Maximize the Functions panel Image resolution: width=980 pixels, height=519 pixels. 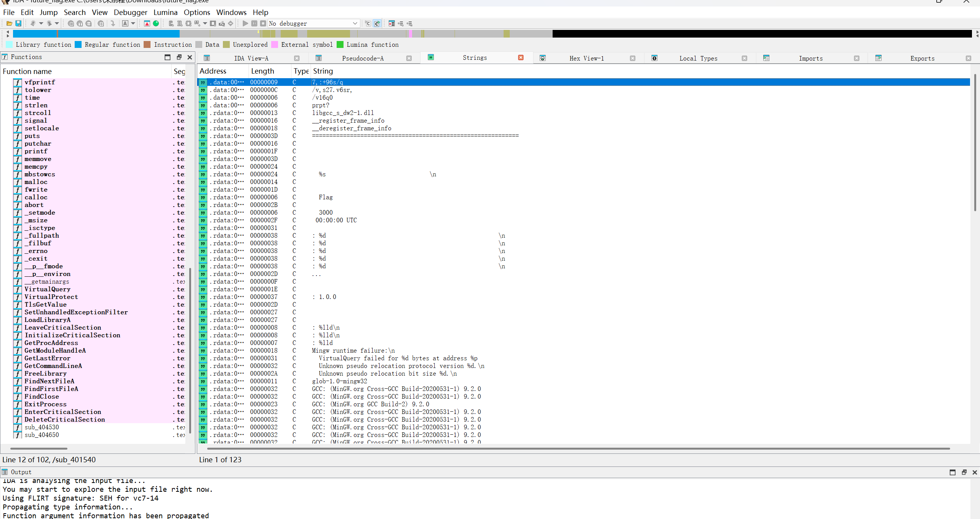pyautogui.click(x=167, y=57)
